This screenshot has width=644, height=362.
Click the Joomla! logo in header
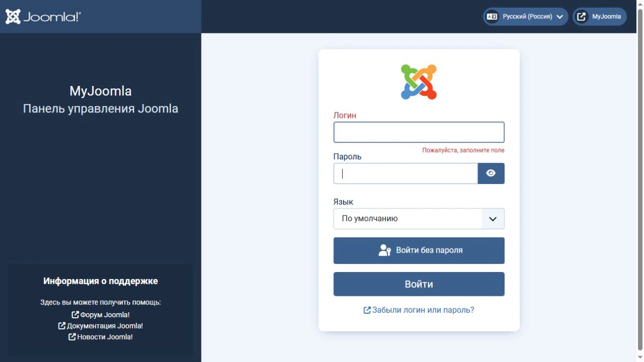coord(43,17)
